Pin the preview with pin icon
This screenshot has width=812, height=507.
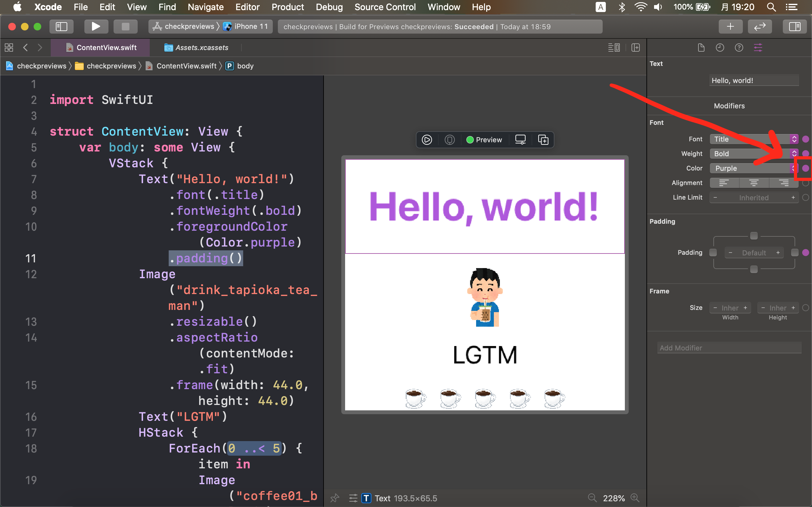[335, 498]
